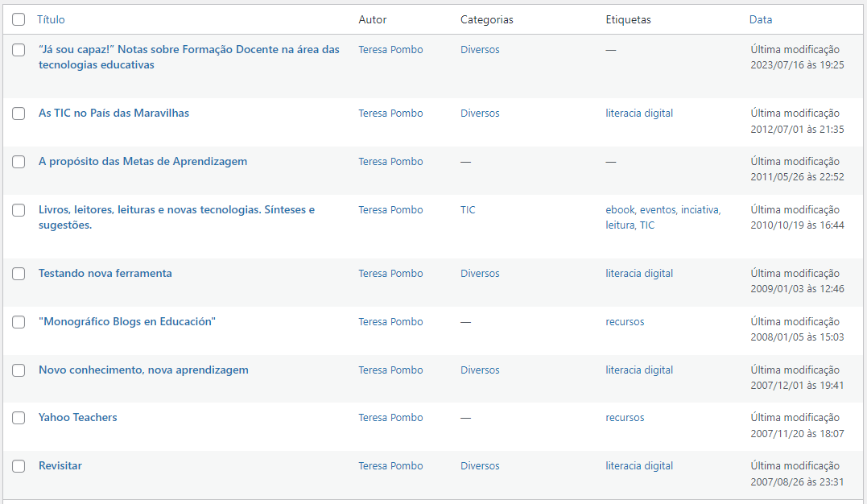Click the ebook tag link
This screenshot has width=867, height=504.
620,209
